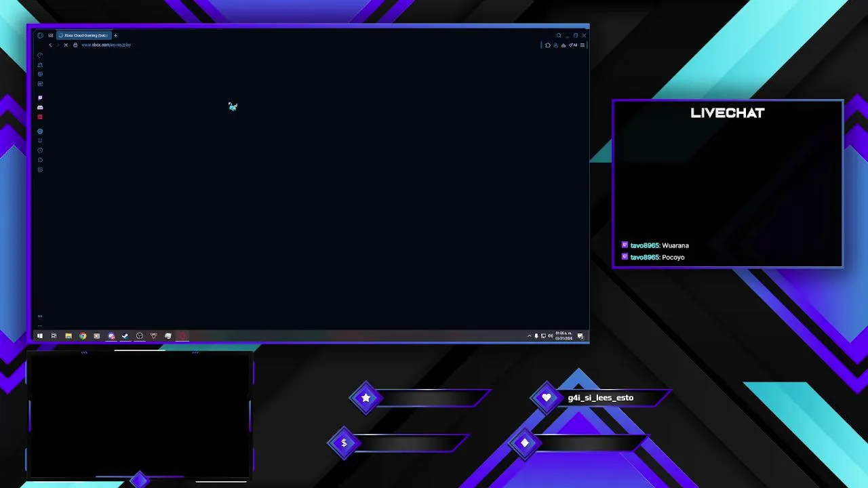Go forward with the browser forward arrow
This screenshot has height=488, width=868.
58,45
